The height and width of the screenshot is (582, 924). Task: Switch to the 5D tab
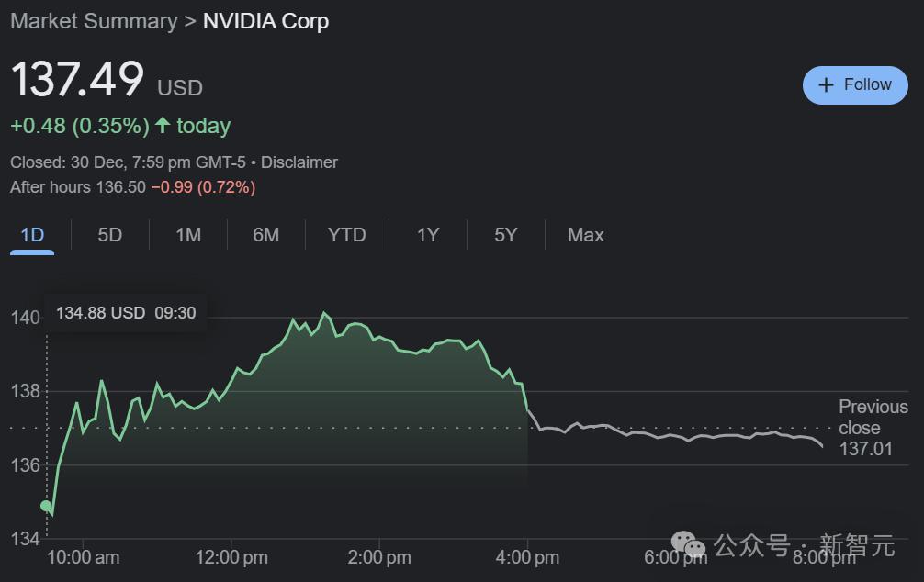pyautogui.click(x=109, y=235)
